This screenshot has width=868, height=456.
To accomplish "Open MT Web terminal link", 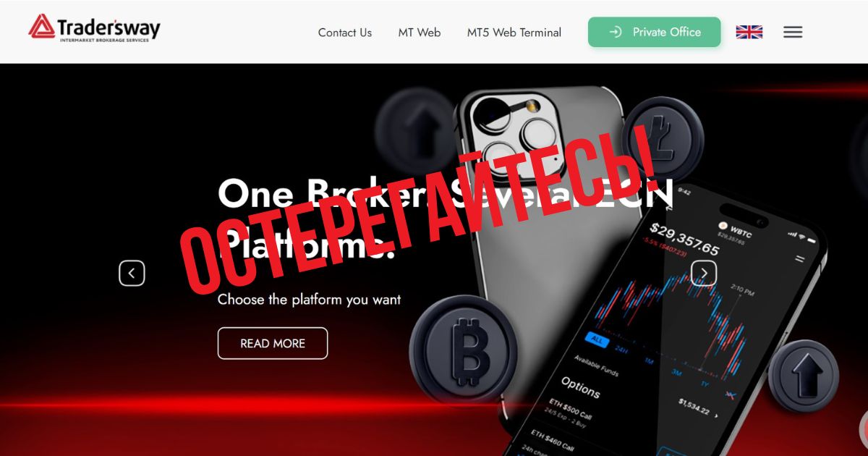I will point(420,33).
